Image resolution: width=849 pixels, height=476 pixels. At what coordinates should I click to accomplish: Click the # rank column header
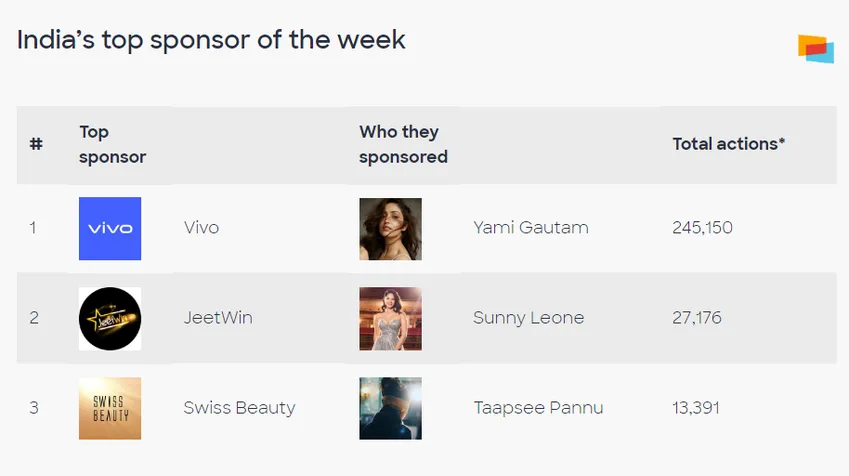pyautogui.click(x=36, y=144)
